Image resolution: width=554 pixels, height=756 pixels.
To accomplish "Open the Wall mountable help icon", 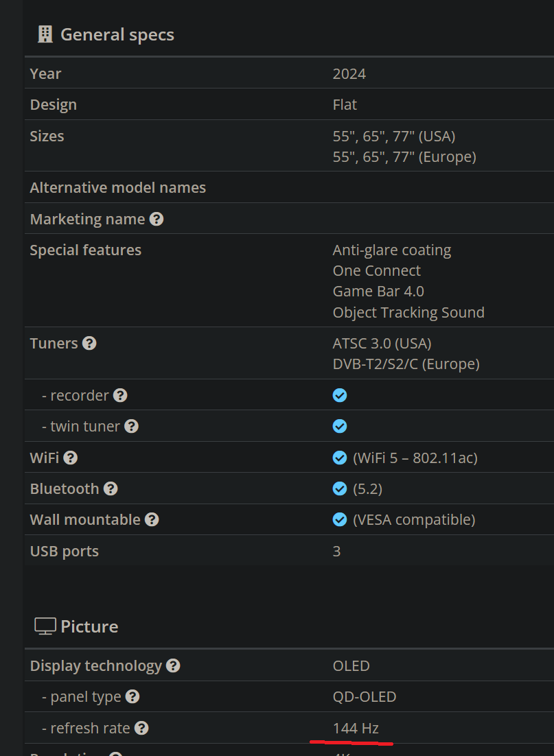I will tap(152, 519).
